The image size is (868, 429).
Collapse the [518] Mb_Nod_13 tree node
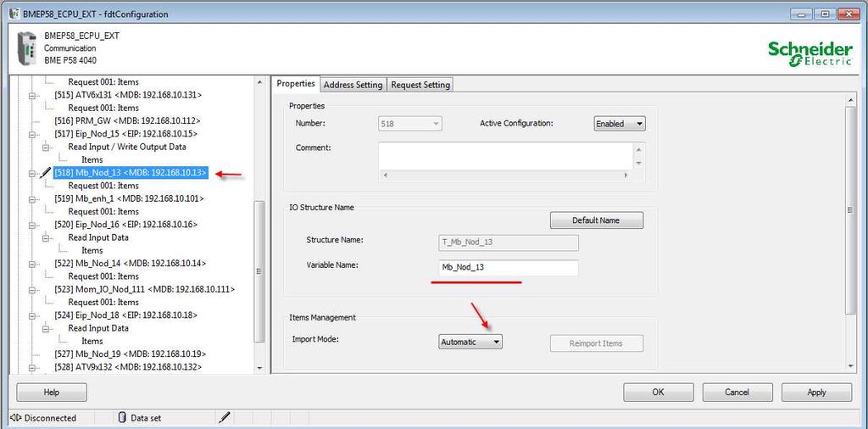point(31,173)
